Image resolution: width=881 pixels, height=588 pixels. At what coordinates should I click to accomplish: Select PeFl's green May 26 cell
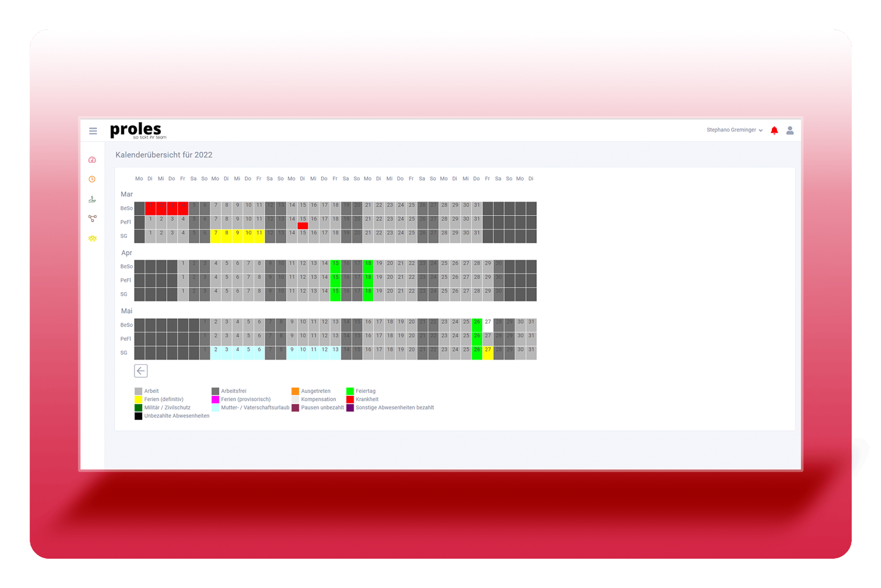point(477,339)
